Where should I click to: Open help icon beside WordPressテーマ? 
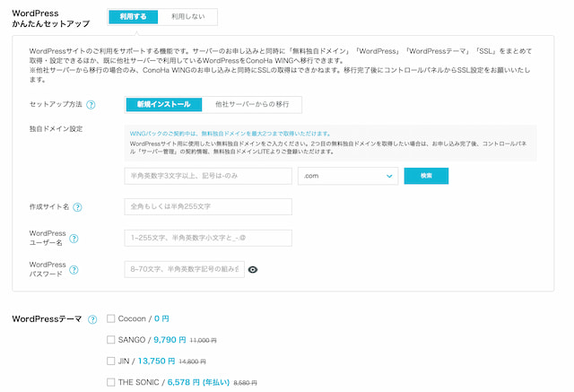(92, 319)
